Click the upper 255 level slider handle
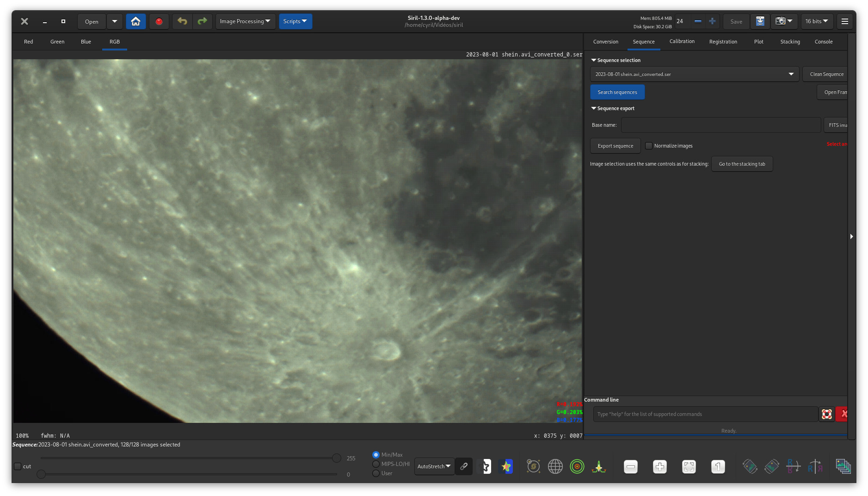 coord(336,458)
